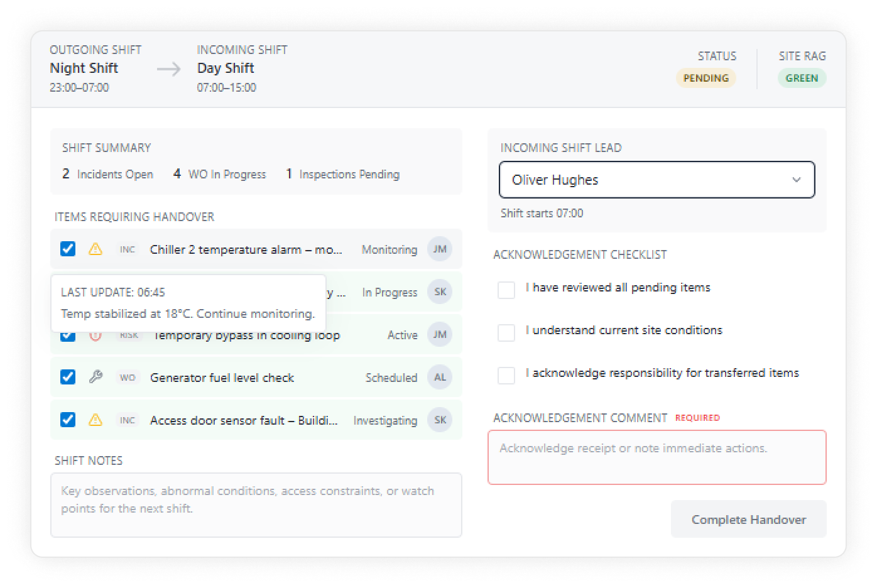Click the SK avatar on In Progress row
The width and height of the screenshot is (877, 588).
(440, 292)
